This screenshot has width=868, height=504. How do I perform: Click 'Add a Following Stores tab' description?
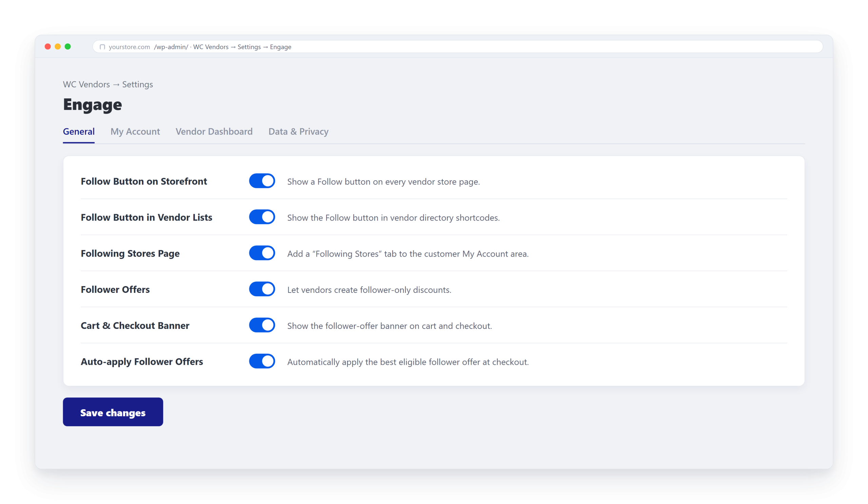pos(408,254)
